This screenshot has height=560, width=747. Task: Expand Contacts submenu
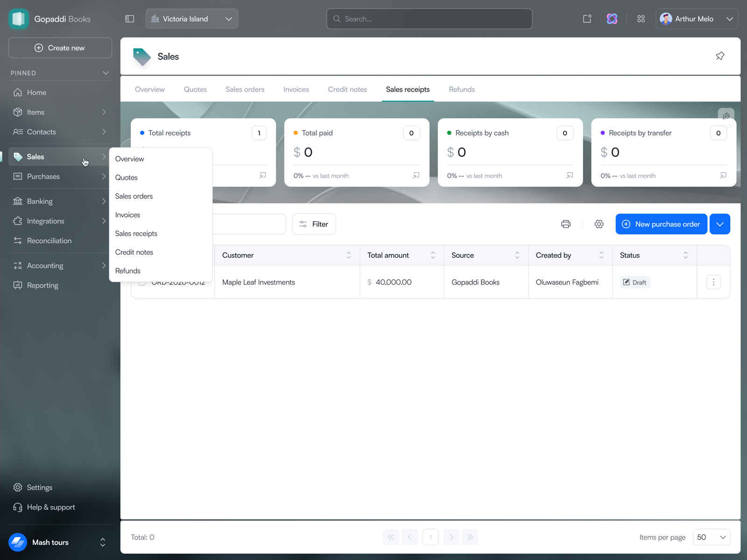coord(104,132)
